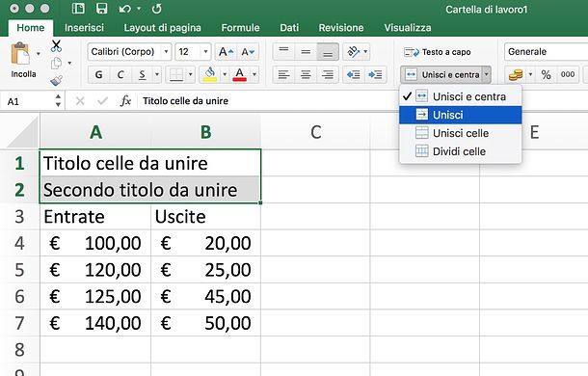Open the Dati tab
Viewport: 588px width, 376px height.
[x=289, y=28]
